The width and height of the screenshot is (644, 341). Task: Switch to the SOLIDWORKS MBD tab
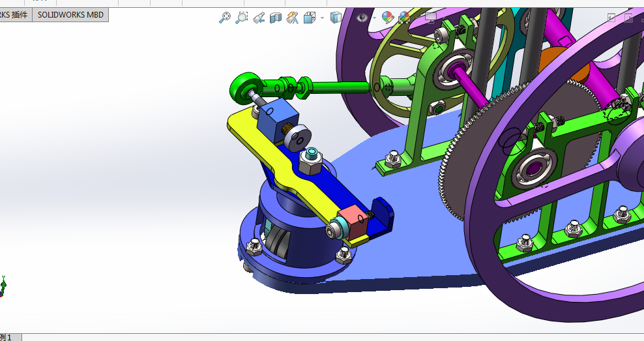pyautogui.click(x=70, y=15)
